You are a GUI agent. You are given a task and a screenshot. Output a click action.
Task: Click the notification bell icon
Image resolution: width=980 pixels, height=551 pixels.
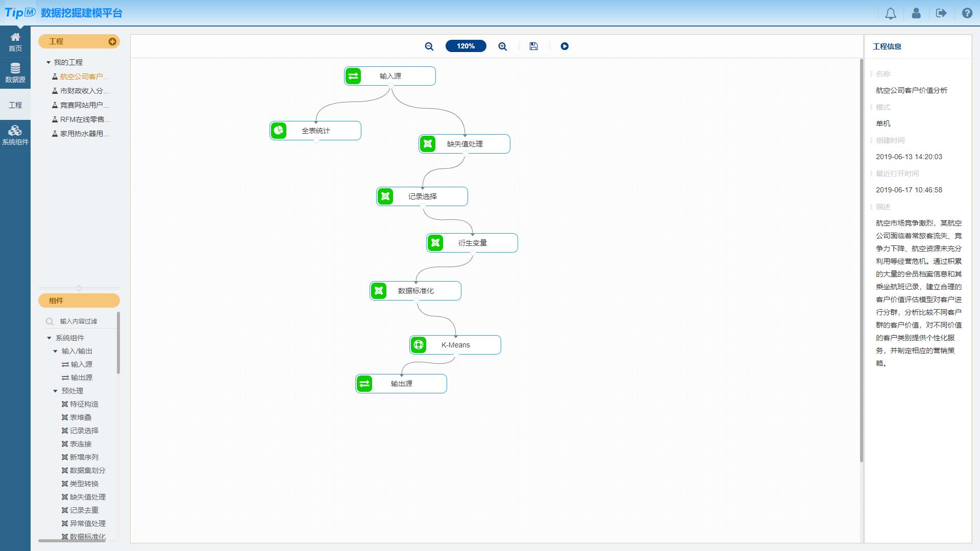click(x=891, y=13)
